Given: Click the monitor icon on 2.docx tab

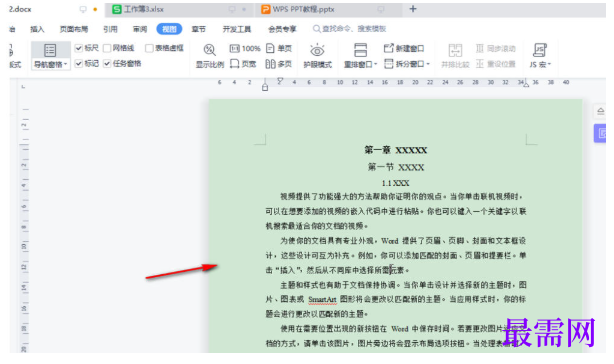Looking at the screenshot, I should pyautogui.click(x=83, y=9).
